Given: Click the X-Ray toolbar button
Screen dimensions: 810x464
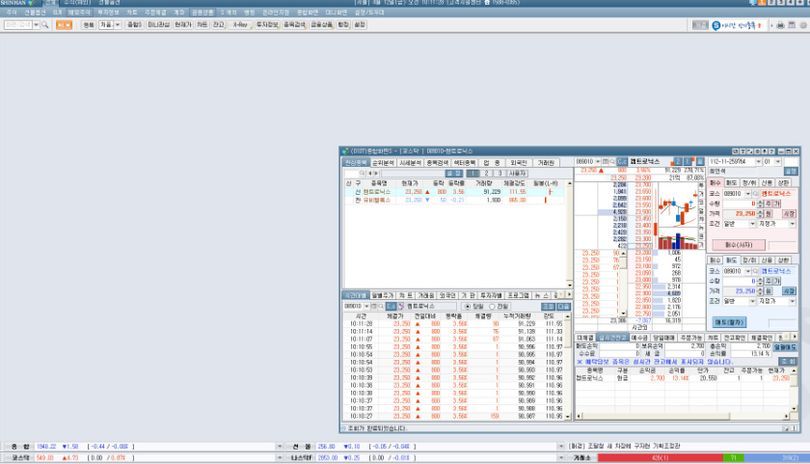Looking at the screenshot, I should (240, 25).
